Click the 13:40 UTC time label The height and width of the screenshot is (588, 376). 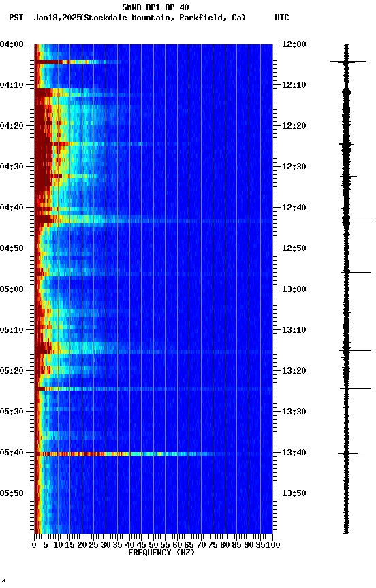(294, 453)
